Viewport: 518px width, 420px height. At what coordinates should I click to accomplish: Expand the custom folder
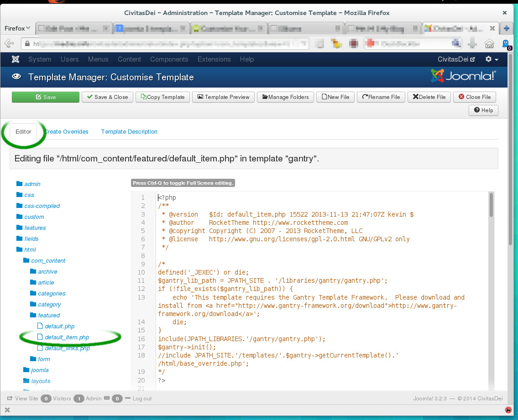[x=30, y=217]
